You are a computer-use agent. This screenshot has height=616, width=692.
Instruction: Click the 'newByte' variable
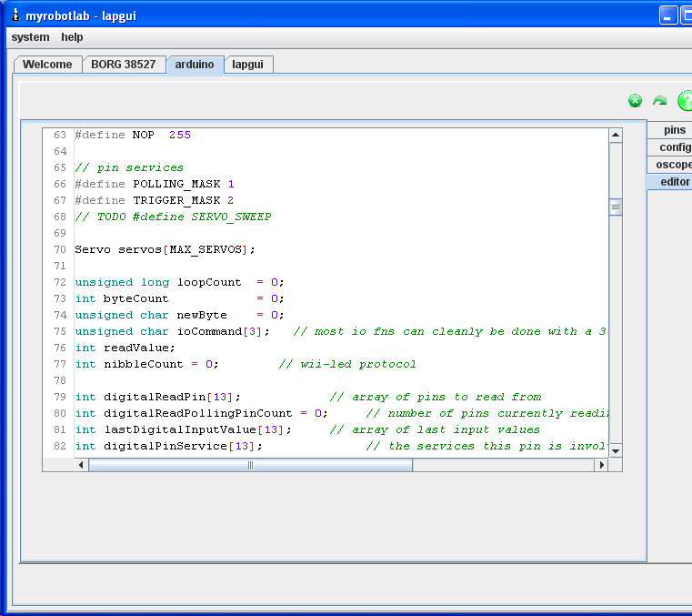point(202,315)
